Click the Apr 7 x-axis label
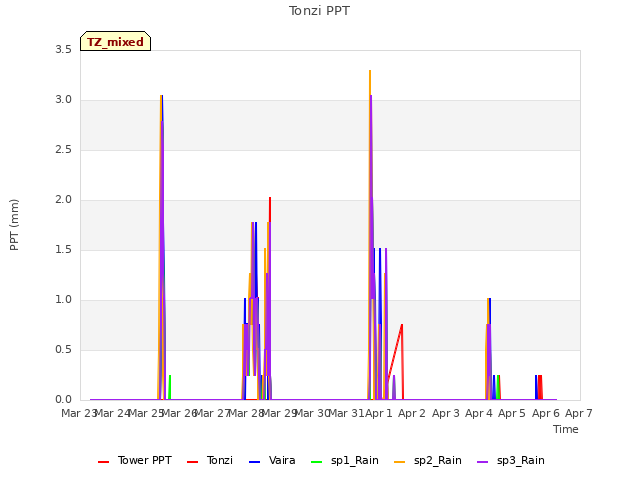Screen dimensions: 640x480 click(x=579, y=413)
